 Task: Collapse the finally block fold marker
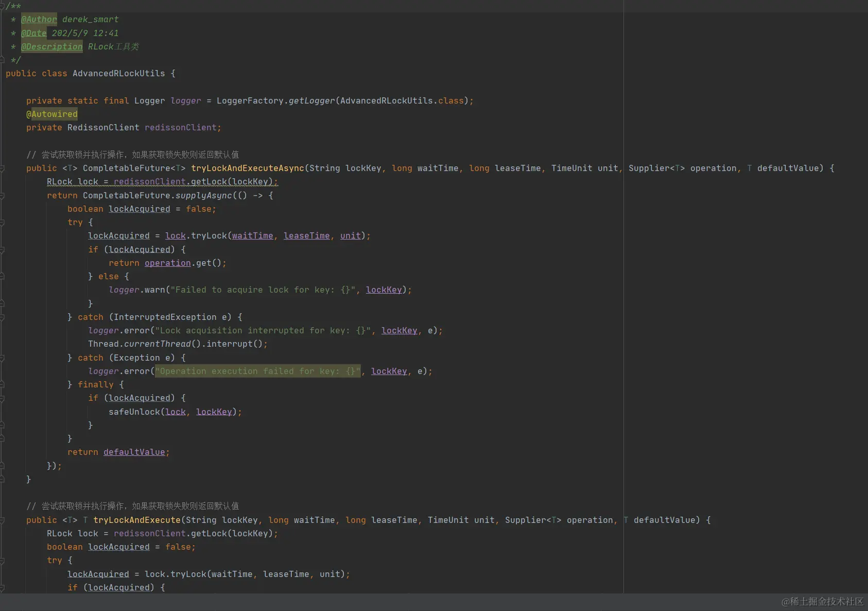coord(2,385)
